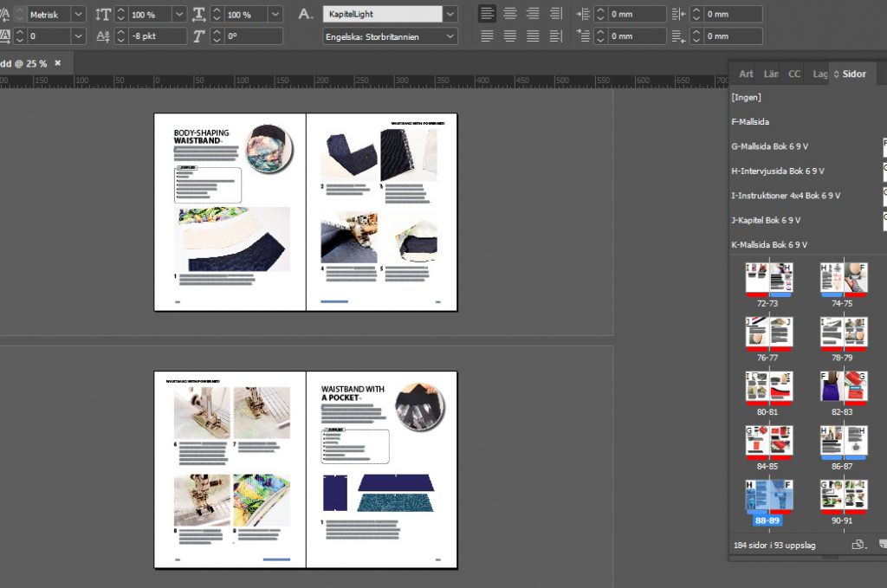Screen dimensions: 887x588
Task: Click the left indent icon
Action: pyautogui.click(x=583, y=13)
